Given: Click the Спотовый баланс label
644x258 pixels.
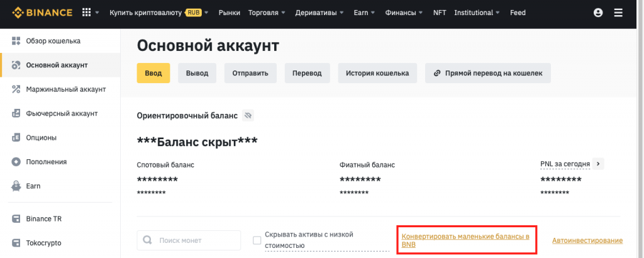Looking at the screenshot, I should [165, 165].
